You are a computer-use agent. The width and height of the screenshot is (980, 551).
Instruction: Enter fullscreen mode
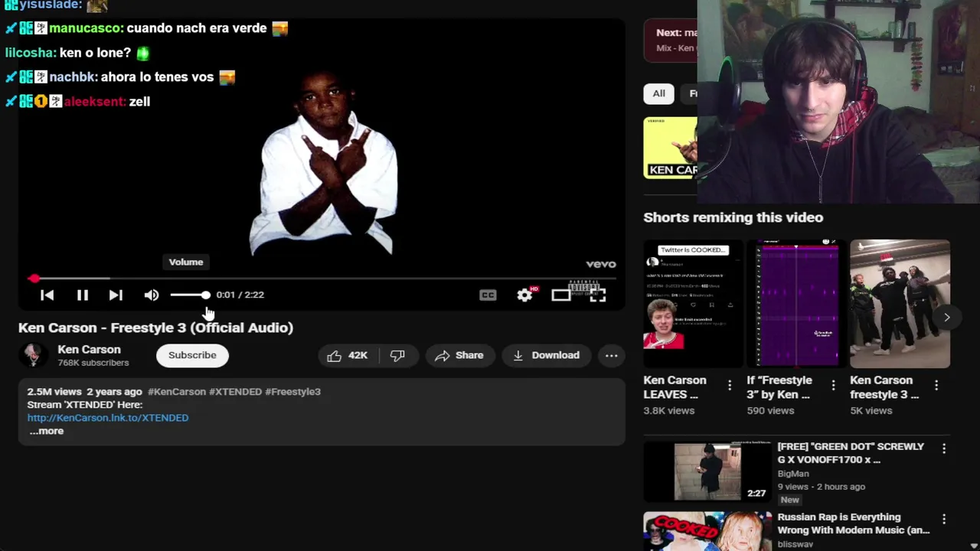(598, 295)
